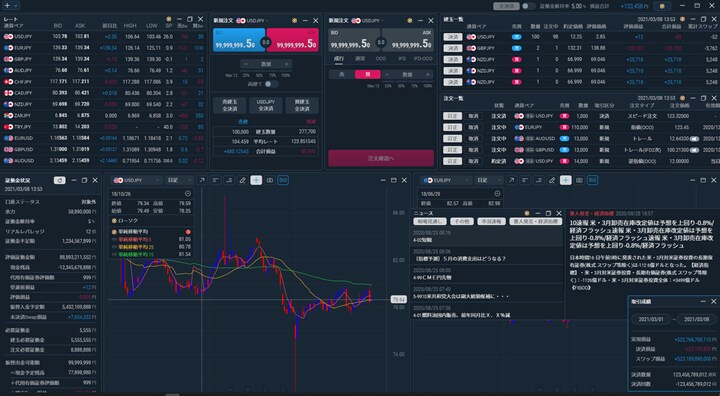The image size is (720, 396).
Task: Select the trend line arrow tool in EURJPY chart
Action: coord(511,181)
